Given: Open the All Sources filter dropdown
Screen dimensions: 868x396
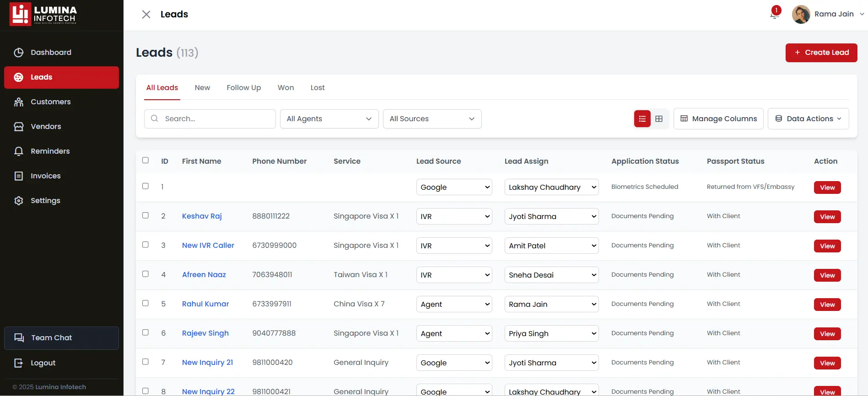Looking at the screenshot, I should pyautogui.click(x=432, y=119).
